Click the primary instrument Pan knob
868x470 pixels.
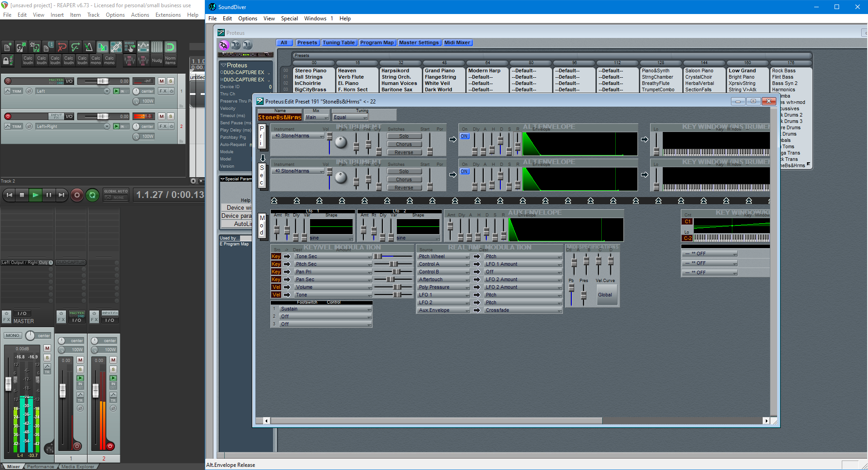[340, 142]
